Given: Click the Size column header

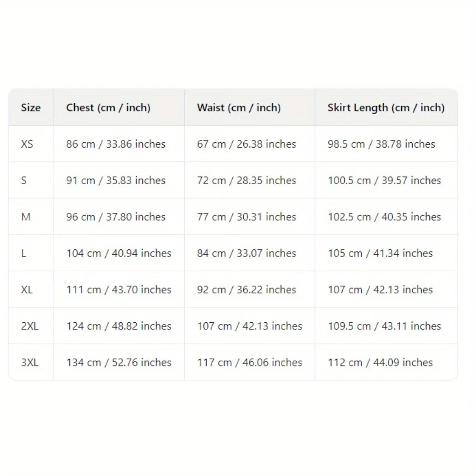Looking at the screenshot, I should 31,108.
